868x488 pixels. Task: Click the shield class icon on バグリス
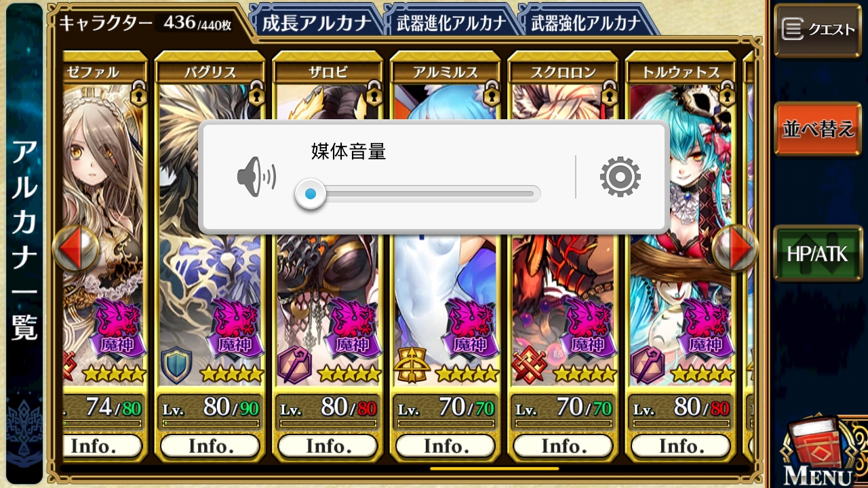coord(176,365)
